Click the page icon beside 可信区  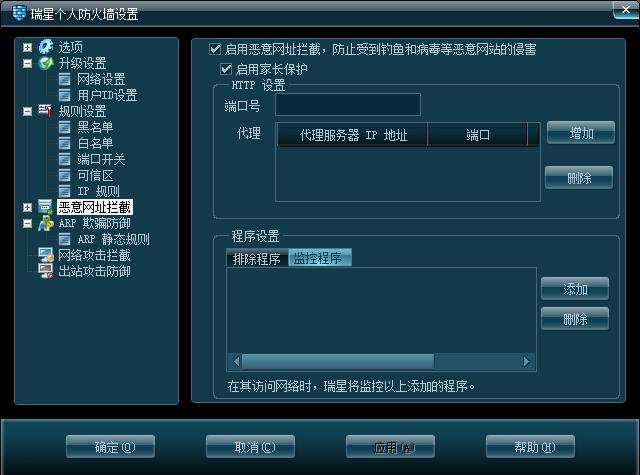[x=64, y=175]
